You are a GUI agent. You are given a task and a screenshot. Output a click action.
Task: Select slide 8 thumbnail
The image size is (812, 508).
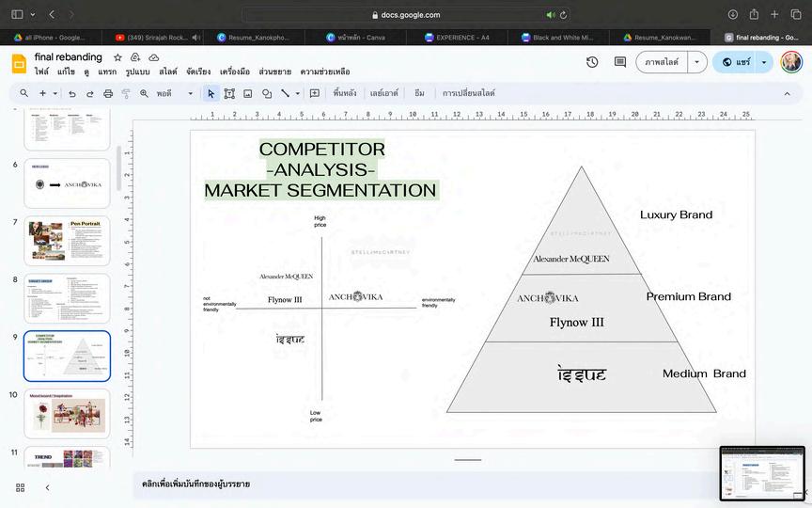[67, 298]
